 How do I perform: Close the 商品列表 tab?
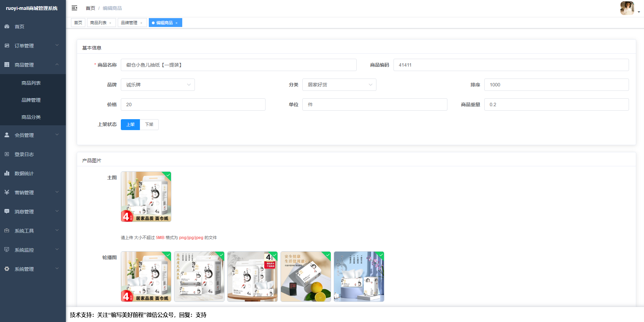[110, 23]
